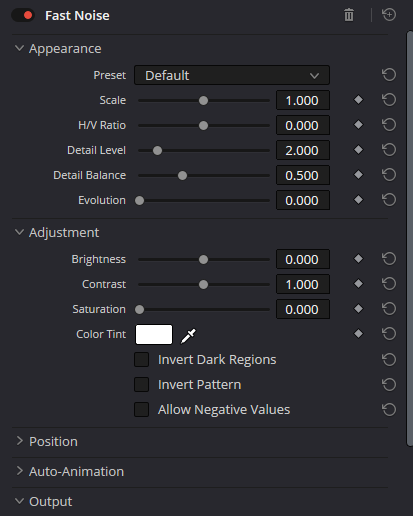
Task: Reset the Contrast value
Action: (389, 284)
